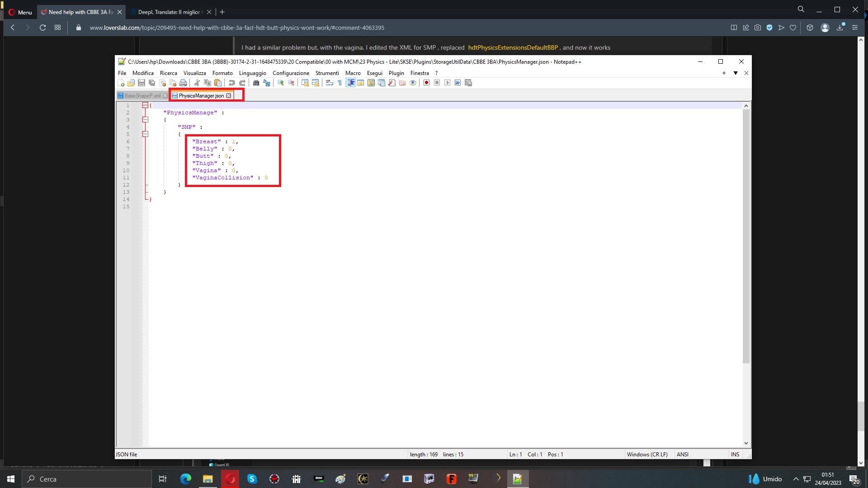
Task: Open File Explorer from the taskbar
Action: pos(208,479)
